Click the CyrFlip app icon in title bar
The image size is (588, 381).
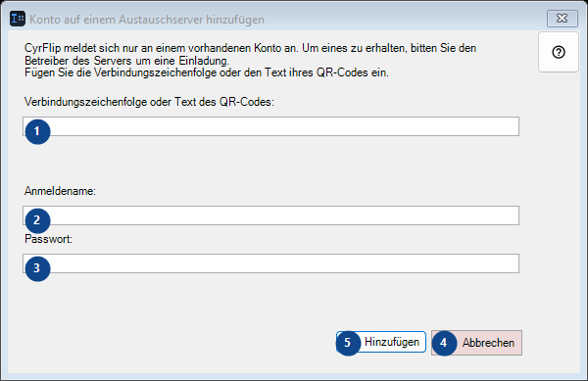click(18, 19)
